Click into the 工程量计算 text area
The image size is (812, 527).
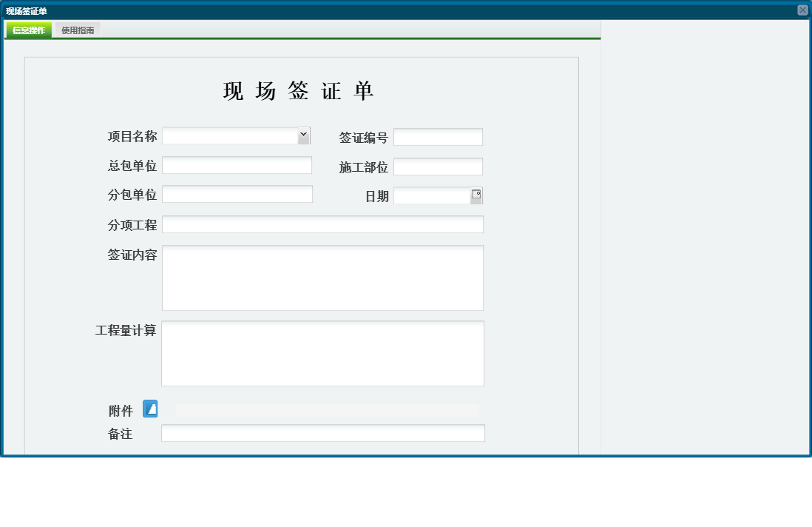tap(322, 353)
